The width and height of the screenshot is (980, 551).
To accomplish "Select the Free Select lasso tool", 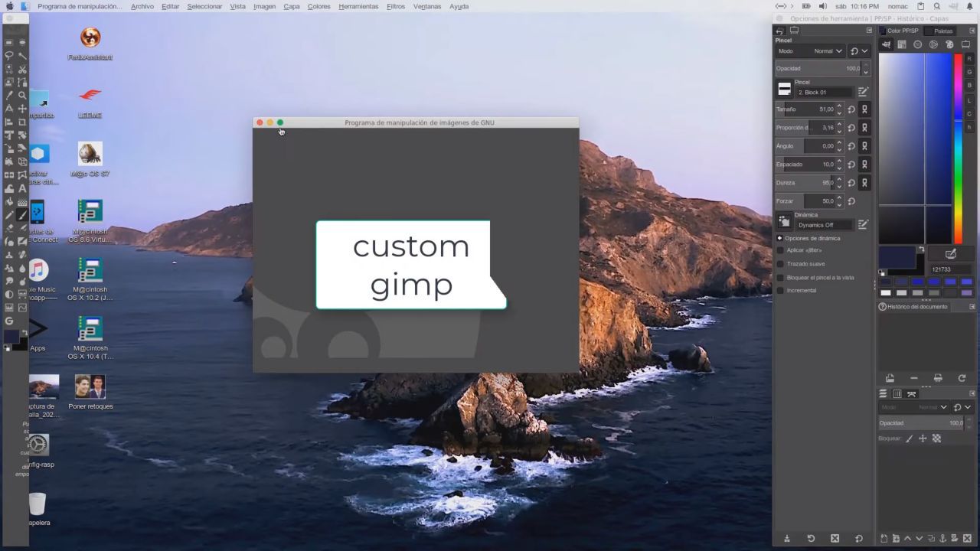I will [8, 57].
